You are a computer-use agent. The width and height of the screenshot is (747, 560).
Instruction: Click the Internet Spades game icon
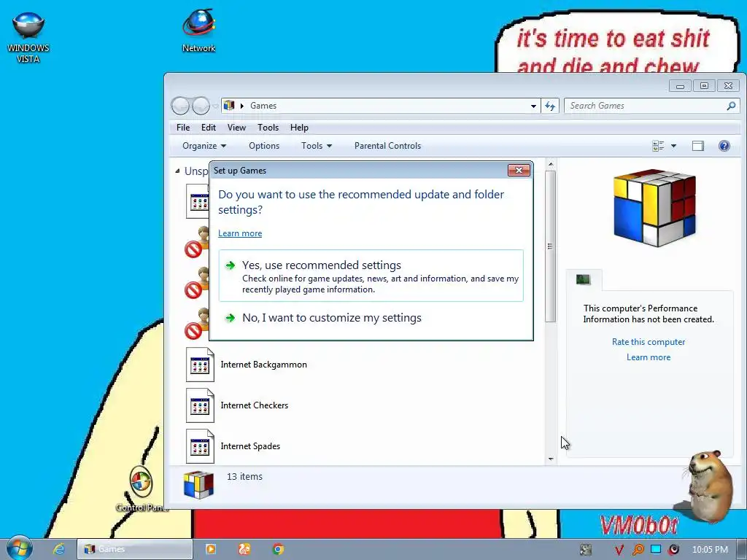200,447
